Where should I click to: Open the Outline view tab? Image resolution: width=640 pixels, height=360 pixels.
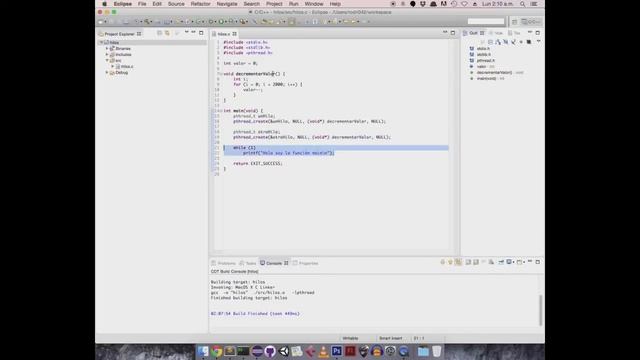473,33
